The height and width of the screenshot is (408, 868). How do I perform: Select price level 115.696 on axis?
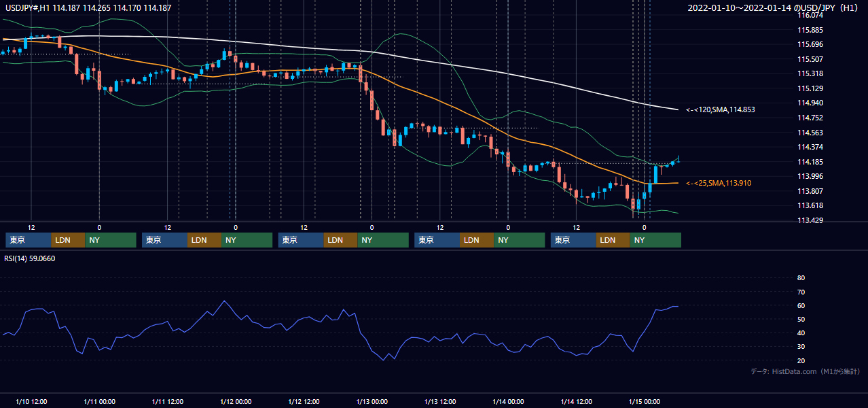point(810,44)
